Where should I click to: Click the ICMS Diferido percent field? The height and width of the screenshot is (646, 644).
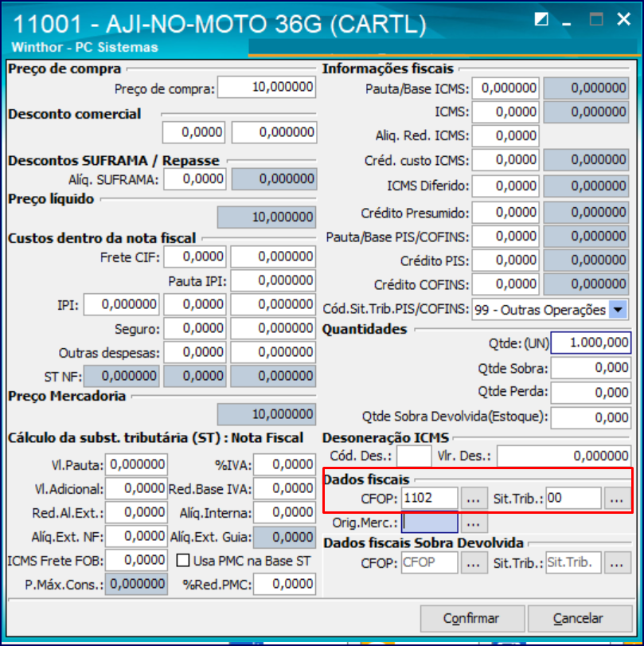pos(505,186)
